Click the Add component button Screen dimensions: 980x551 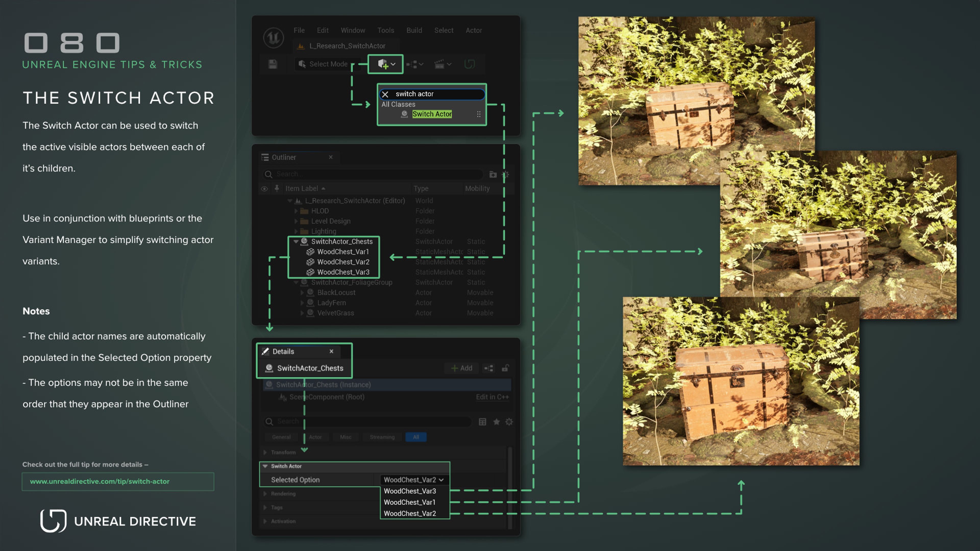click(461, 368)
